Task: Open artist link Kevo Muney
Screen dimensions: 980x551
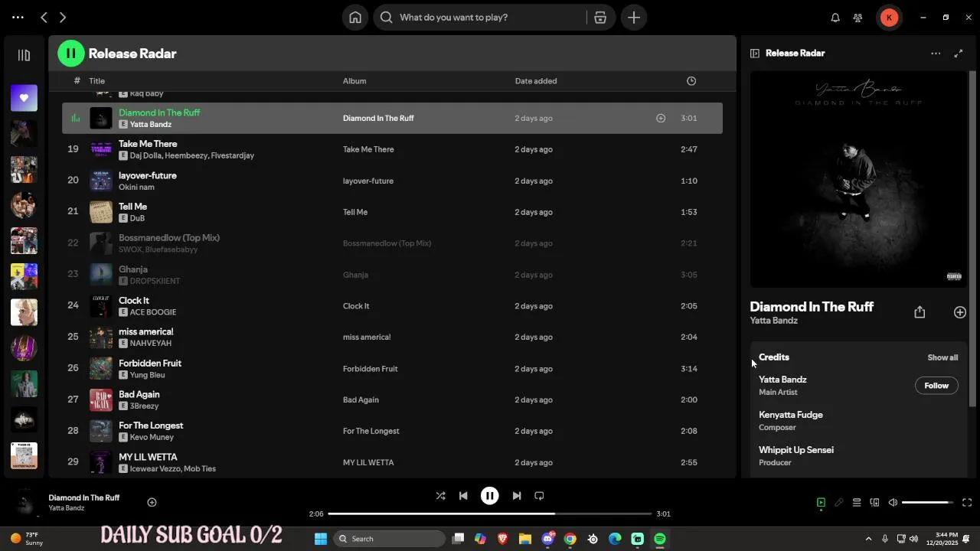Action: click(x=152, y=438)
